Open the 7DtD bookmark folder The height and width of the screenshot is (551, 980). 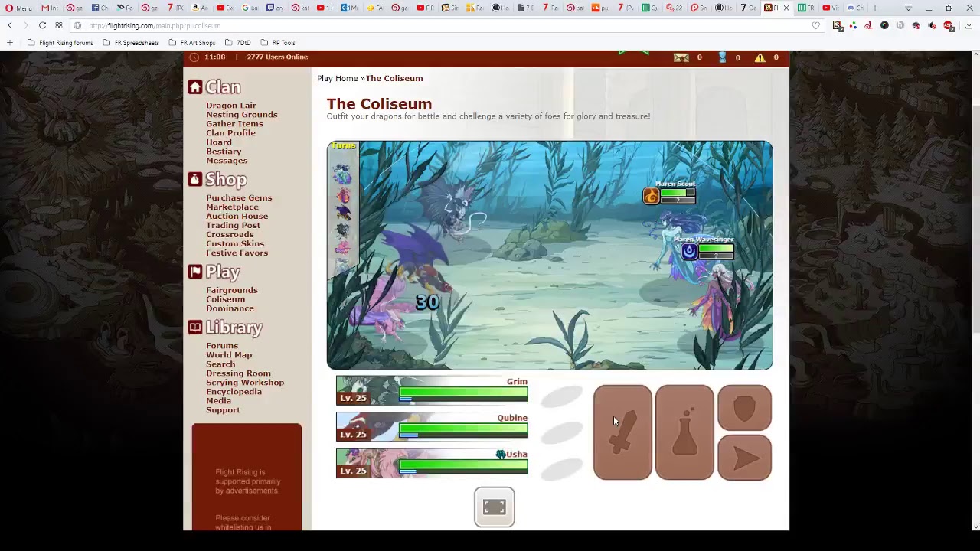[238, 43]
